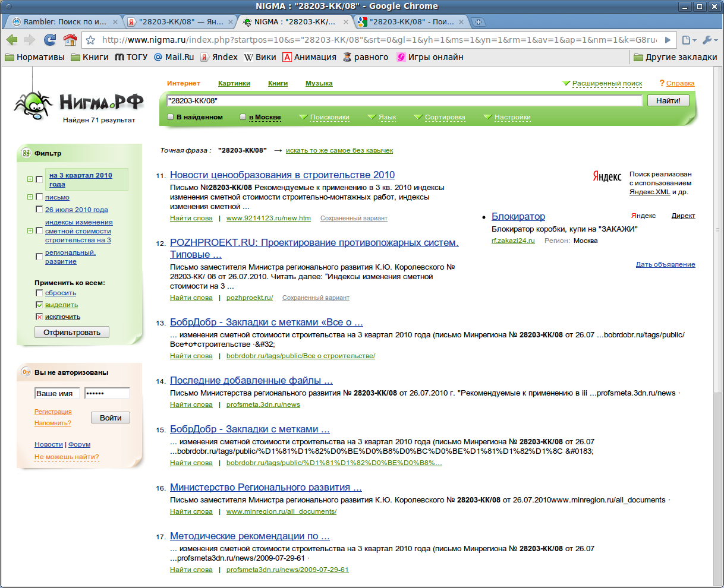This screenshot has height=588, width=724.
Task: Open the page menu icon
Action: point(688,40)
